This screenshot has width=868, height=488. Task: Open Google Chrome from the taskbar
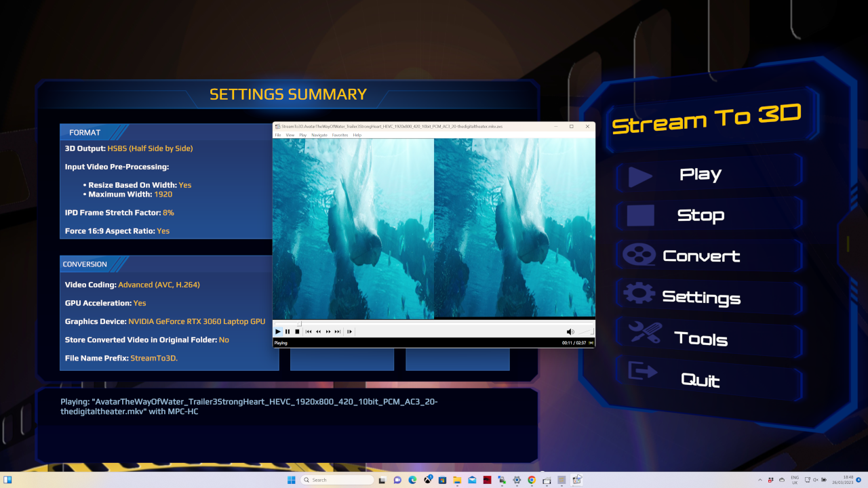click(x=532, y=480)
